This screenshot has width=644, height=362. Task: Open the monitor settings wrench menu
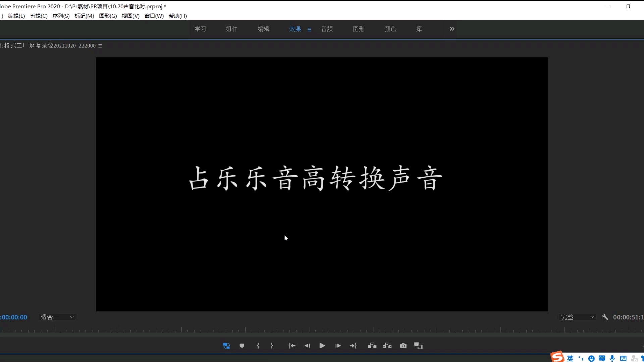[605, 317]
